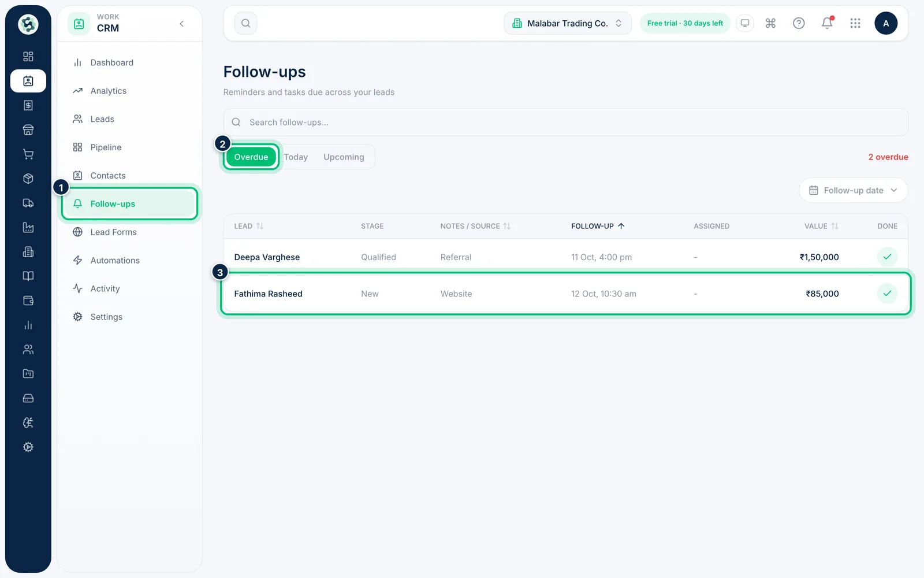Open the folder kanban rail icon

[28, 374]
